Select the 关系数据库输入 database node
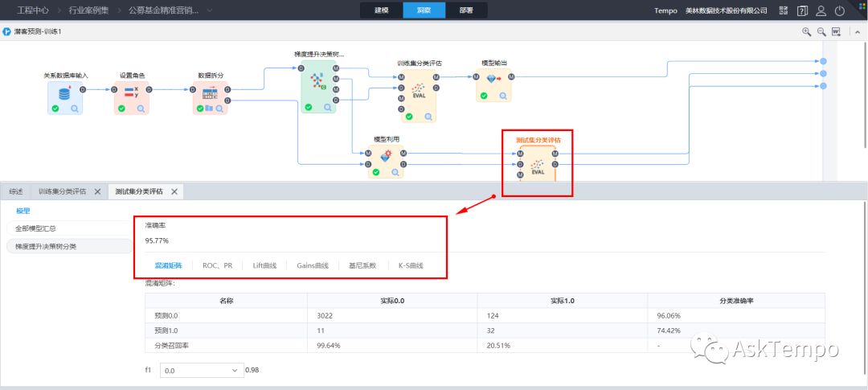The width and height of the screenshot is (868, 390). coord(65,92)
